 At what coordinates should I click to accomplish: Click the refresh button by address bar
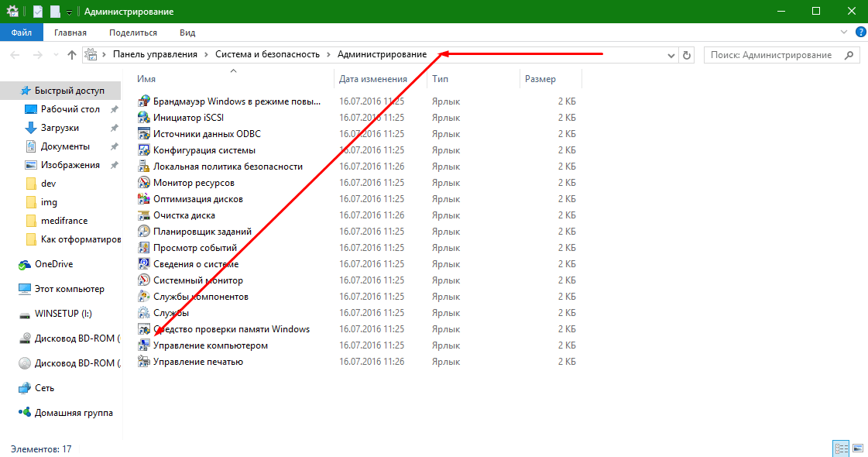(x=686, y=55)
